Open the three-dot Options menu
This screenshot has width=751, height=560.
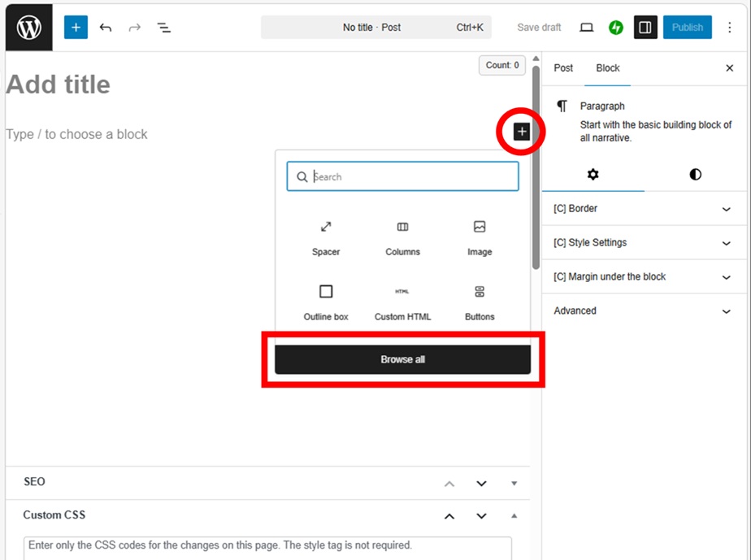pos(729,28)
